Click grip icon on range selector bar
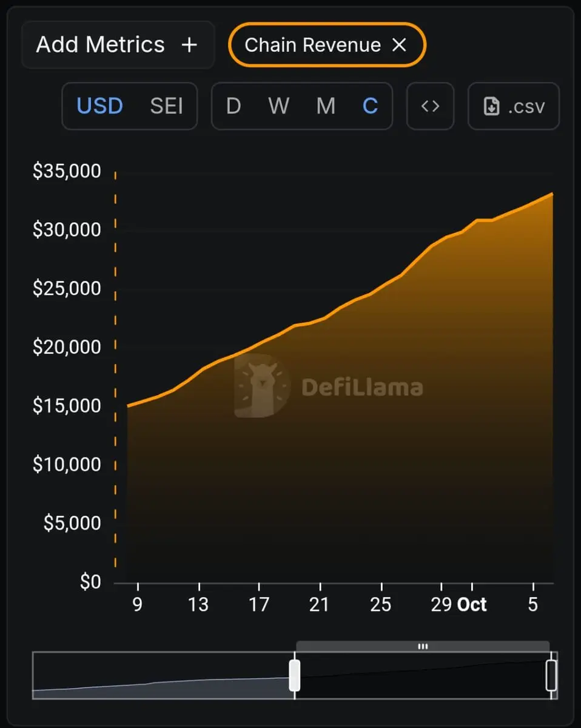 tap(423, 647)
